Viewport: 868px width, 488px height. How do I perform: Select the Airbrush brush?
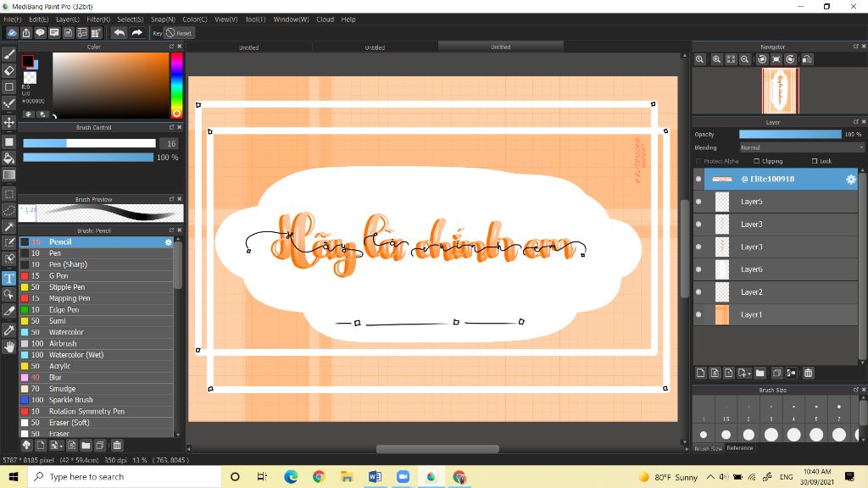click(97, 344)
